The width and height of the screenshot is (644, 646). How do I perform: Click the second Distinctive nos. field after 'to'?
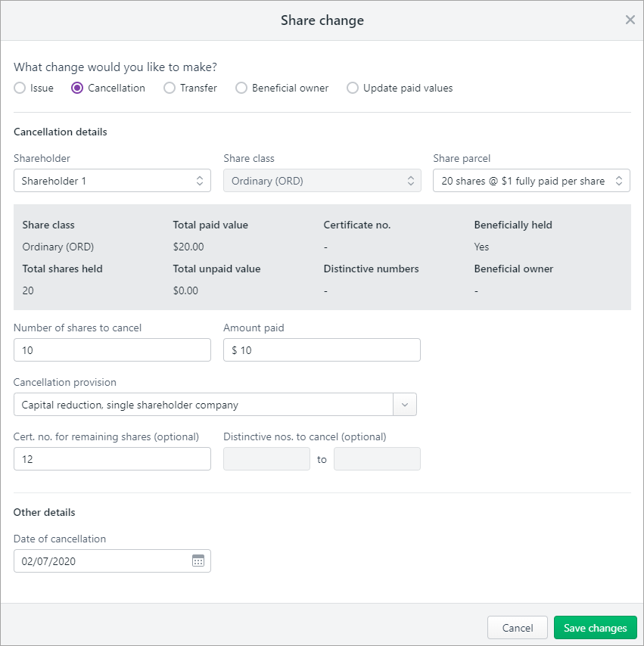377,459
